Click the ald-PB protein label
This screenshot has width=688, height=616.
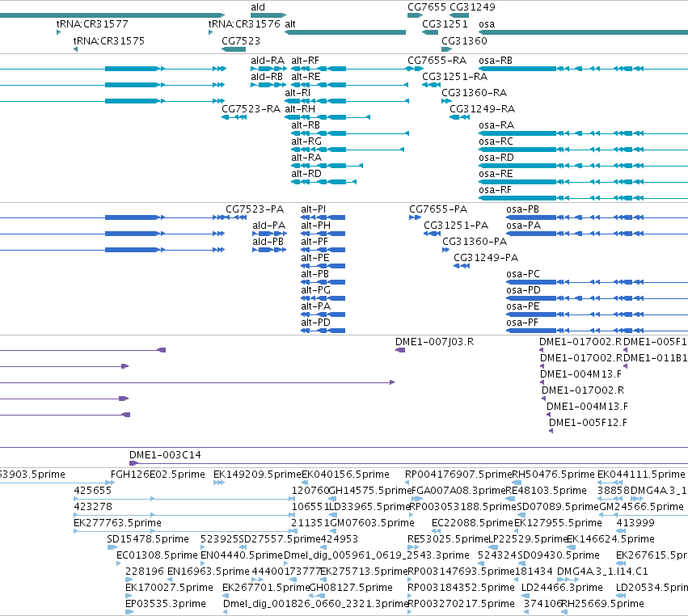pos(268,242)
